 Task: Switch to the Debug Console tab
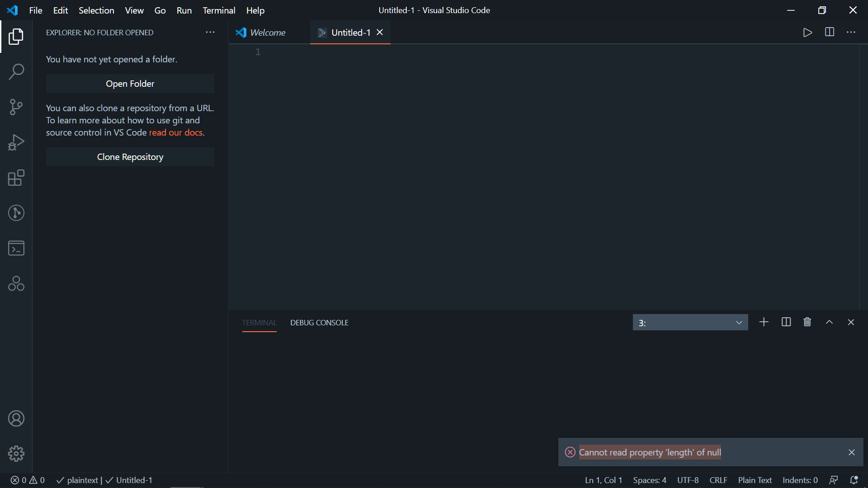click(319, 322)
